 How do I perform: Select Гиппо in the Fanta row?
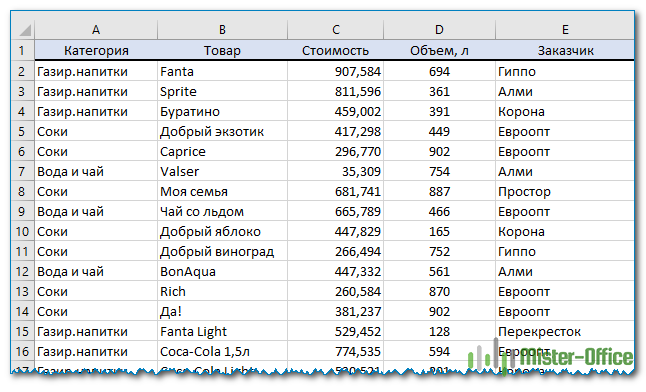[565, 72]
